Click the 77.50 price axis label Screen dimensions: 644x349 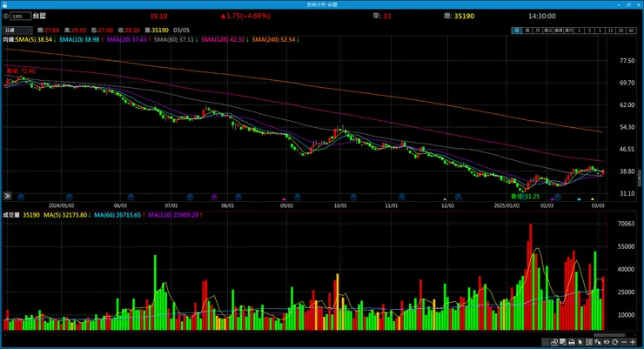coord(627,61)
